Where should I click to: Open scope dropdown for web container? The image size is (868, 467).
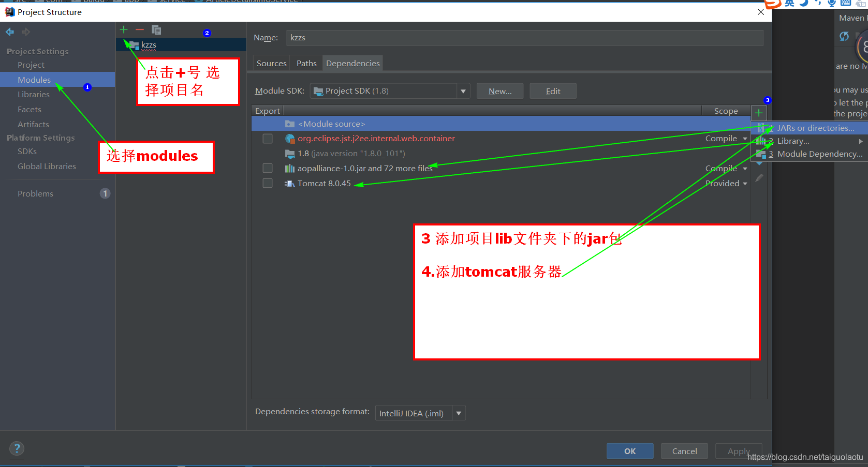[745, 139]
